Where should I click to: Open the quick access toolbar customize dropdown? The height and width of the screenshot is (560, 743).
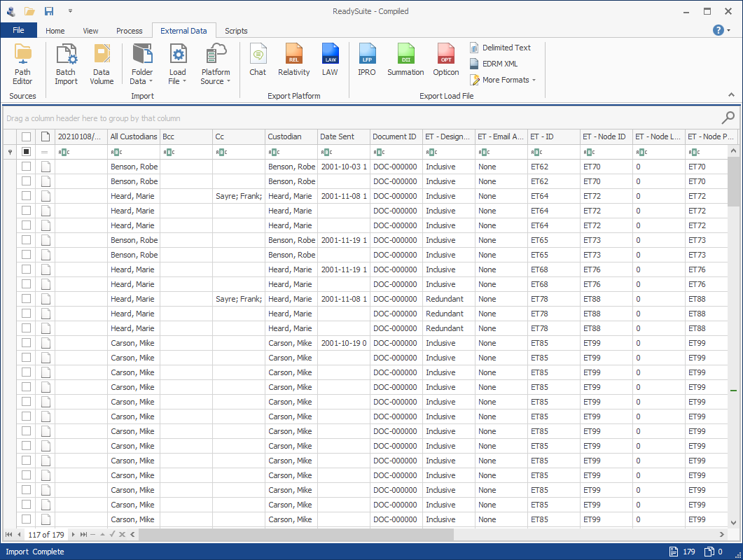pyautogui.click(x=70, y=11)
